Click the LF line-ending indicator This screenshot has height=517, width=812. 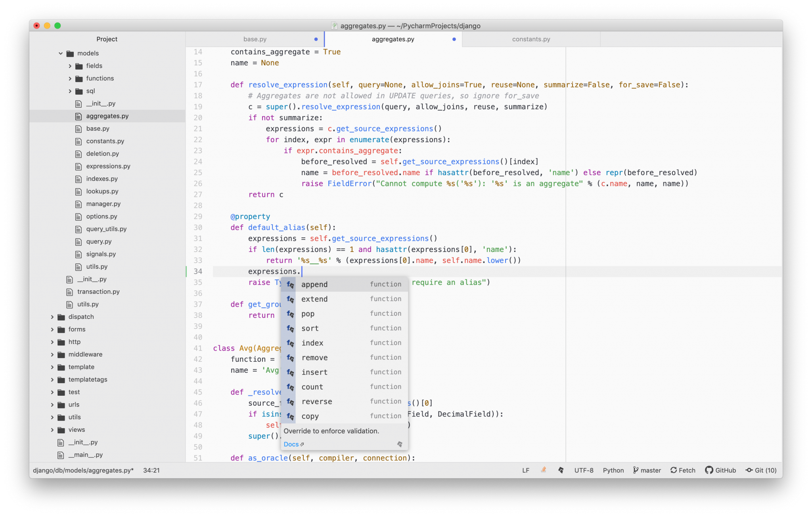coord(525,470)
